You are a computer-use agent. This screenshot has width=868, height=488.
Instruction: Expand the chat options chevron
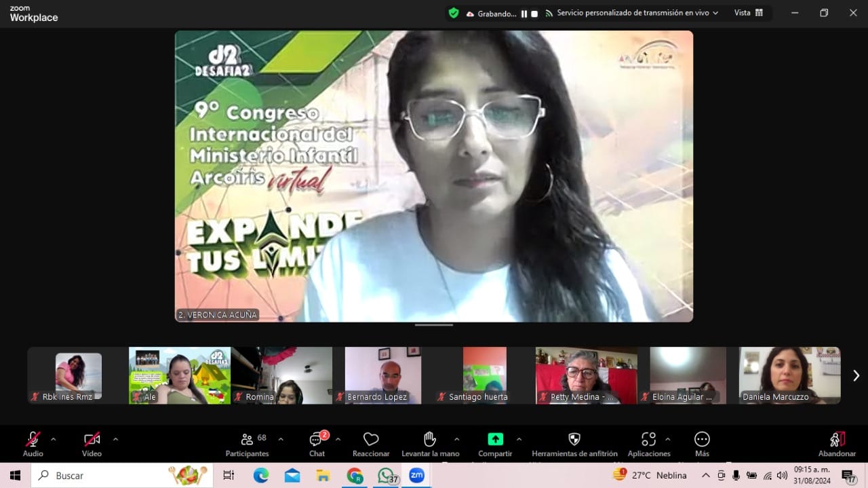[x=338, y=439]
